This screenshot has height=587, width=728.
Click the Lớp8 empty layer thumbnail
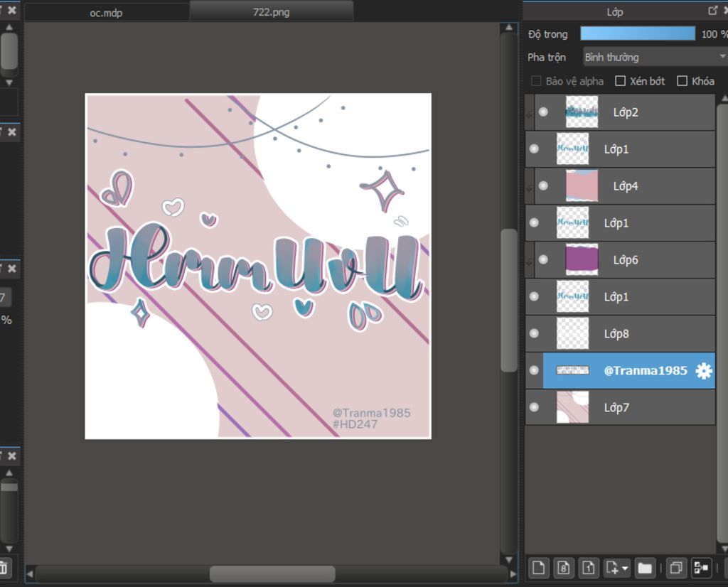coord(572,333)
